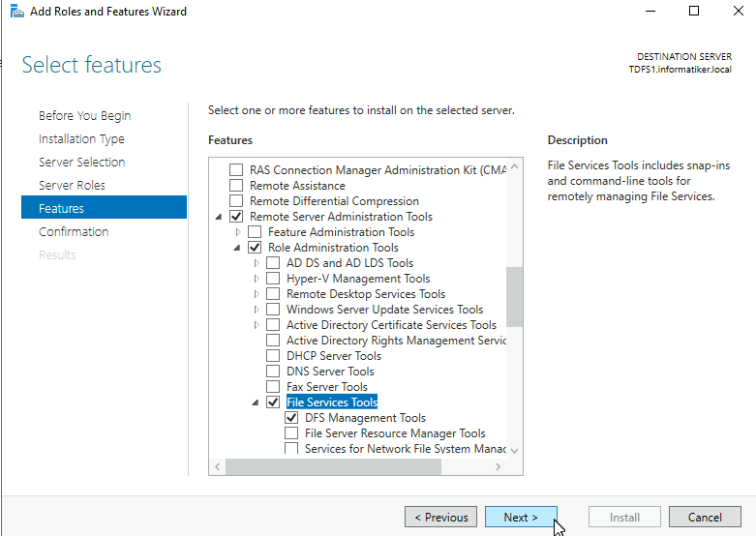Enable the DNS Server Tools checkbox
Image resolution: width=756 pixels, height=536 pixels.
(x=273, y=372)
